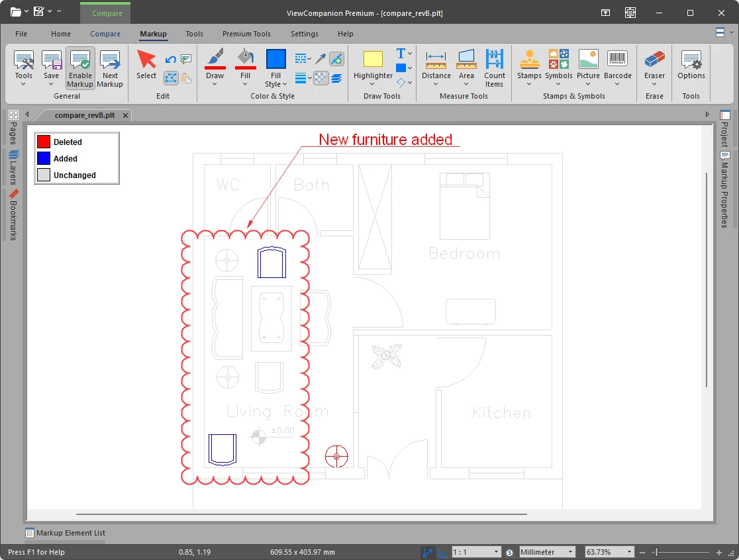Click the zoom out minus button
The width and height of the screenshot is (739, 560).
[642, 553]
